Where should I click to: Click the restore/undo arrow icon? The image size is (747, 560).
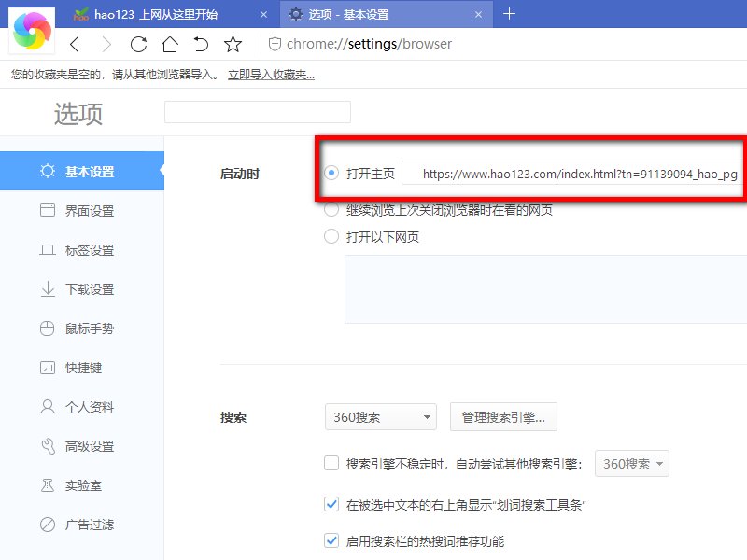(201, 44)
